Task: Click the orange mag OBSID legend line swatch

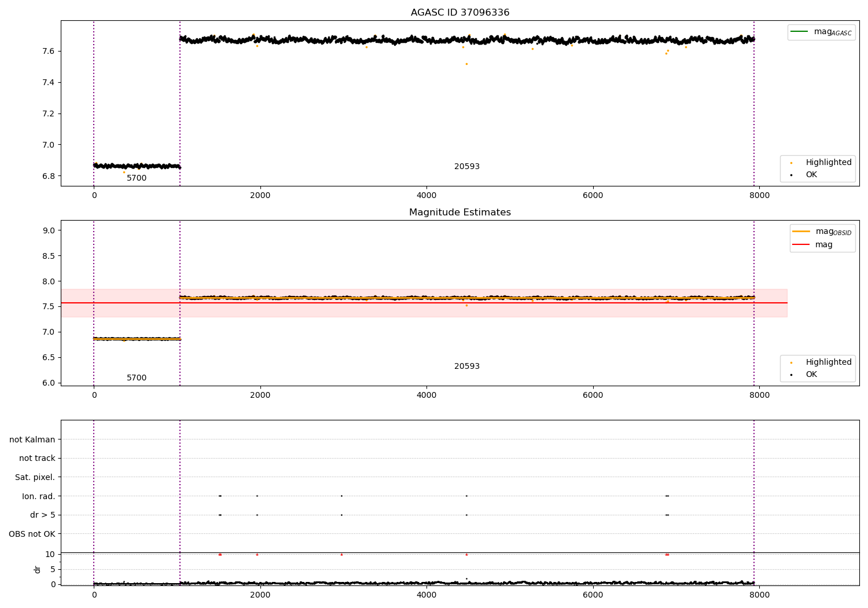Action: (801, 231)
